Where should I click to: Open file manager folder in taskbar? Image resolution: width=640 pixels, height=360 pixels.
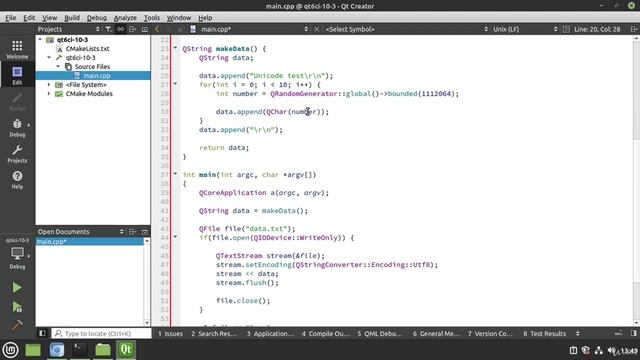tap(103, 350)
